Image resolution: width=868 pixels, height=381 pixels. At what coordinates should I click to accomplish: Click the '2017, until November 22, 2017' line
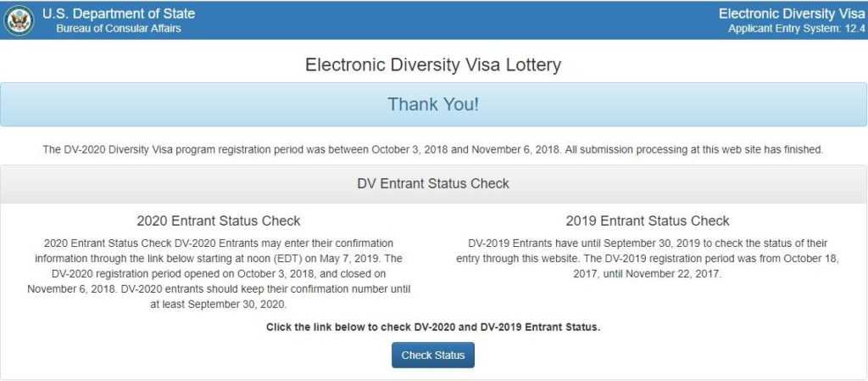click(x=648, y=274)
